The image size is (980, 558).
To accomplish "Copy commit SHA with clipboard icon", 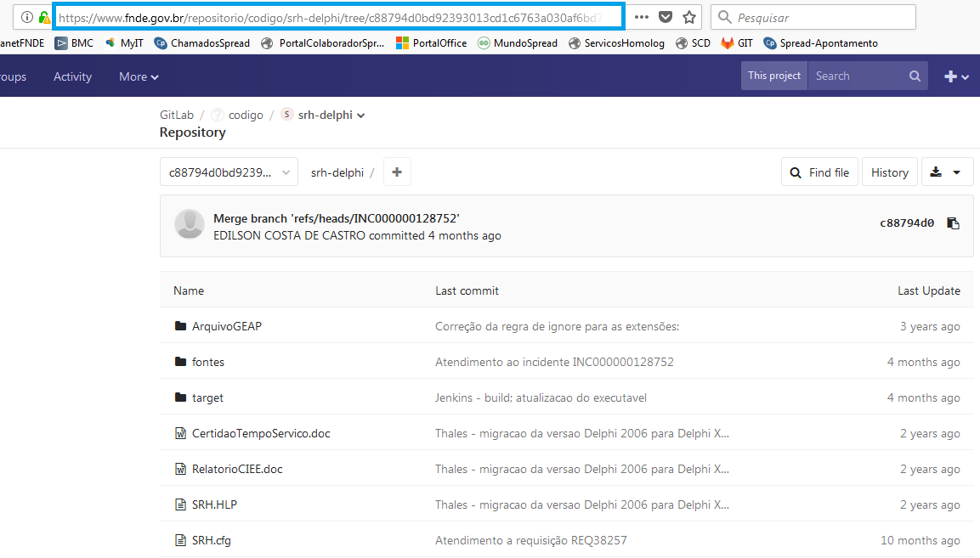I will [x=953, y=223].
